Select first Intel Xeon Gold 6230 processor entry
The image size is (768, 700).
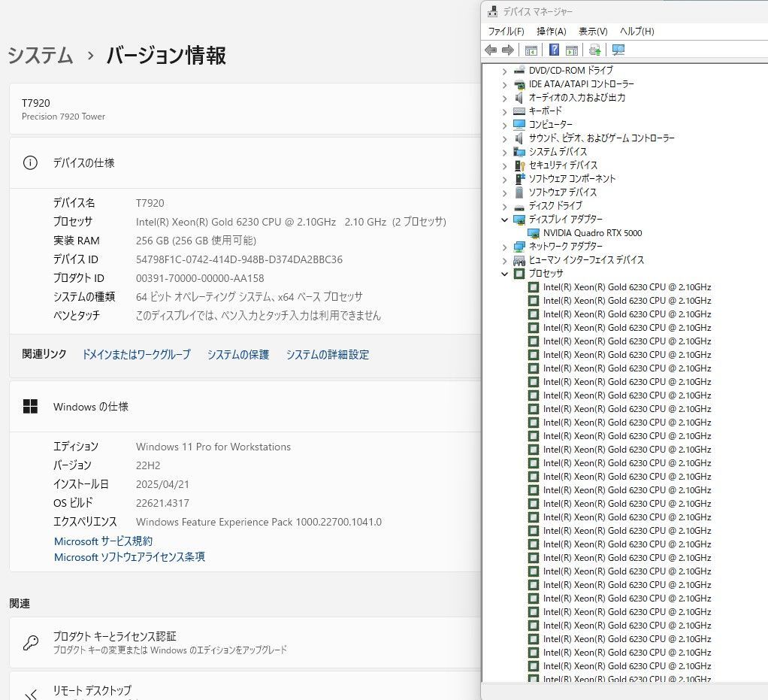[x=627, y=287]
